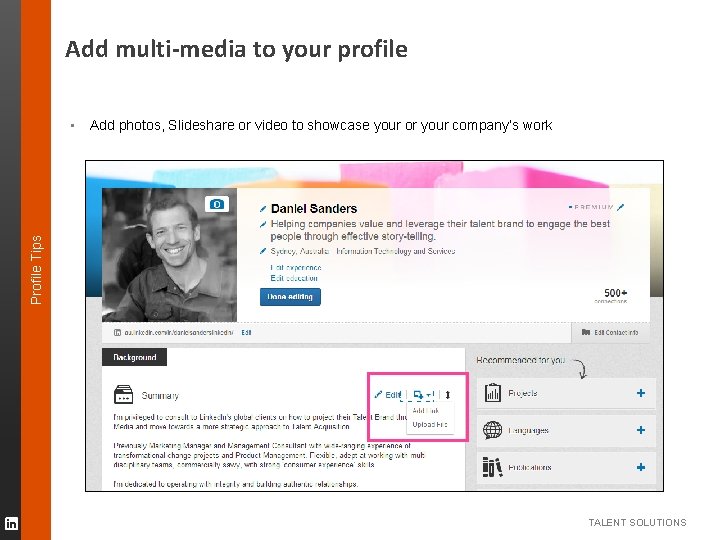Click the LinkedIn logo in slide corner
Image resolution: width=720 pixels, height=540 pixels.
(x=11, y=523)
